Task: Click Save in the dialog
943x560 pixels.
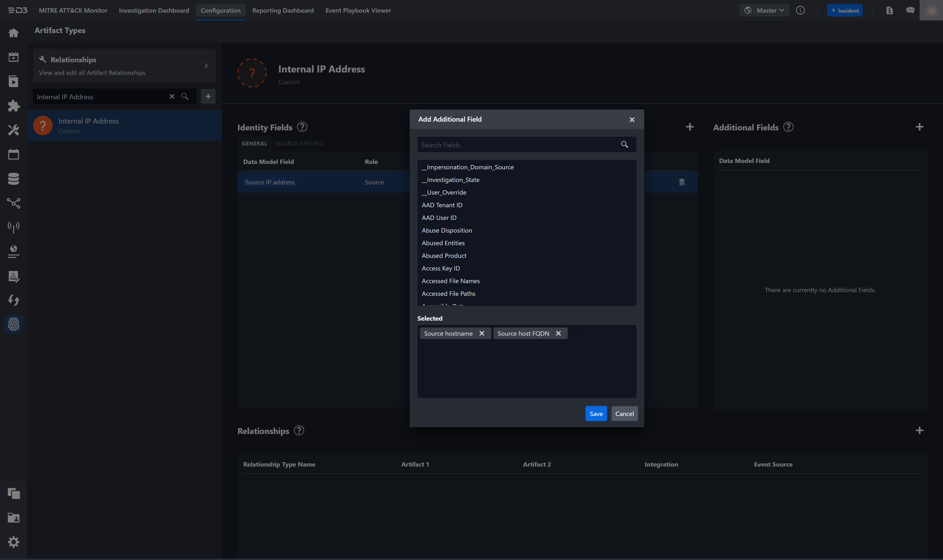Action: click(x=596, y=414)
